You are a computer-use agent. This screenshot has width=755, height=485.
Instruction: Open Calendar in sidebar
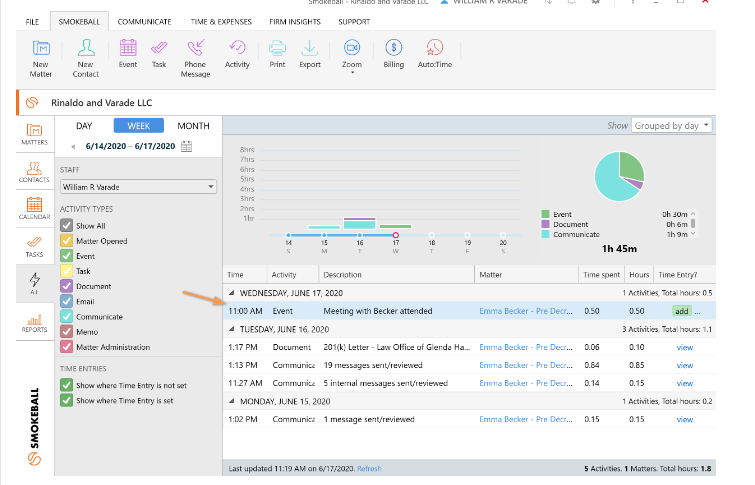pyautogui.click(x=35, y=209)
